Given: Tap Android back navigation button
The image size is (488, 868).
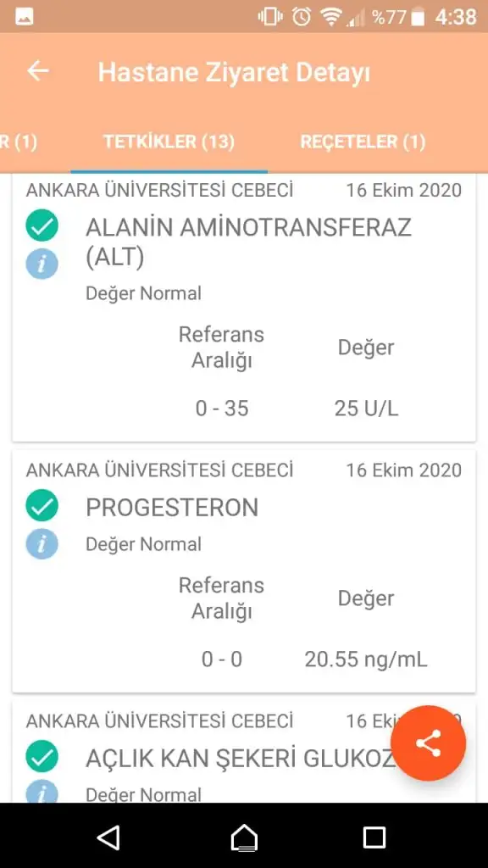Looking at the screenshot, I should [x=108, y=837].
